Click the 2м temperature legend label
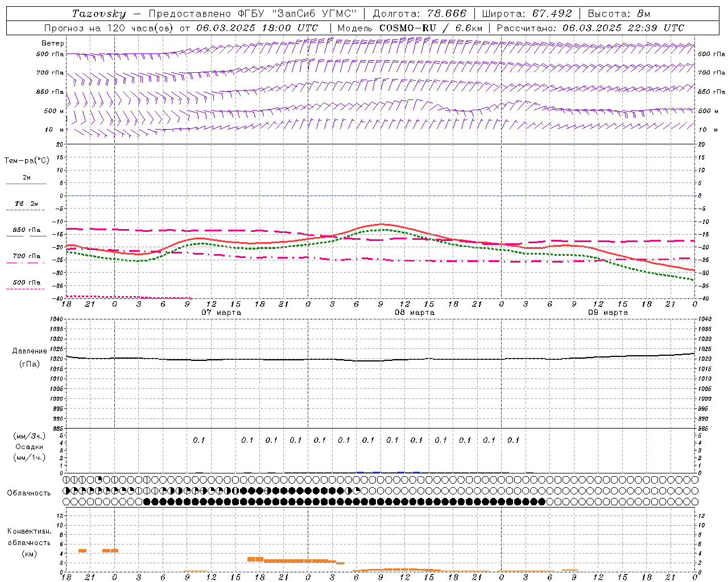The width and height of the screenshot is (728, 582). point(27,177)
